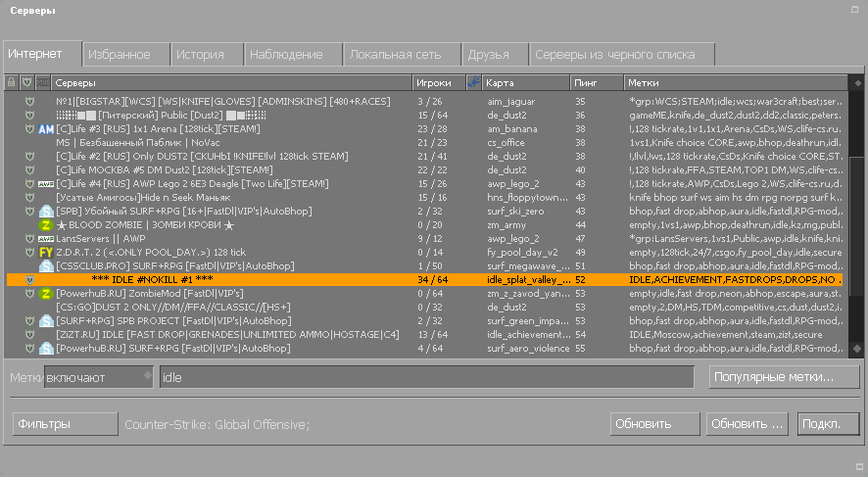Open the Избранное tab
The width and height of the screenshot is (868, 477).
[126, 55]
